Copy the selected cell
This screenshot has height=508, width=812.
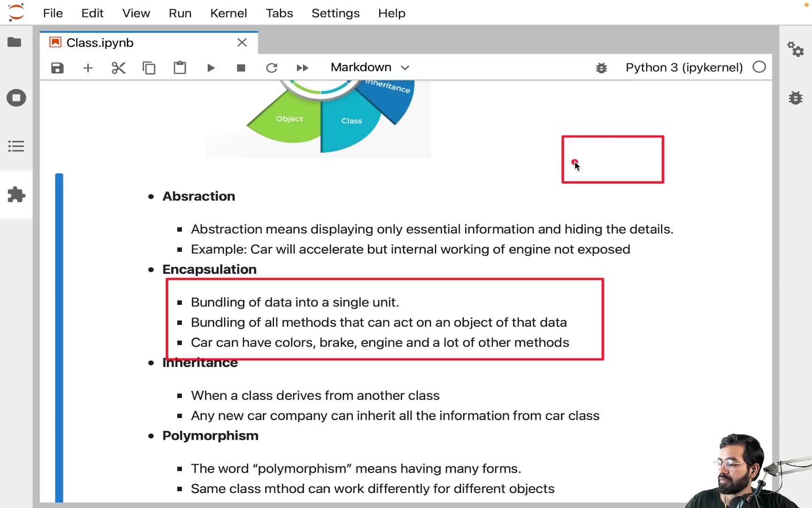(x=149, y=68)
